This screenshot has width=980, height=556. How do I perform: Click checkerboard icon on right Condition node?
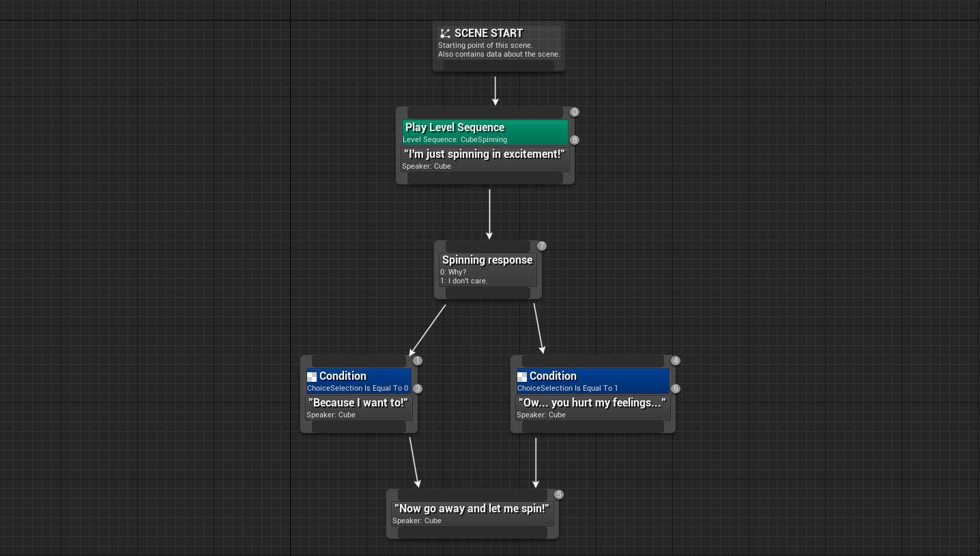(522, 376)
